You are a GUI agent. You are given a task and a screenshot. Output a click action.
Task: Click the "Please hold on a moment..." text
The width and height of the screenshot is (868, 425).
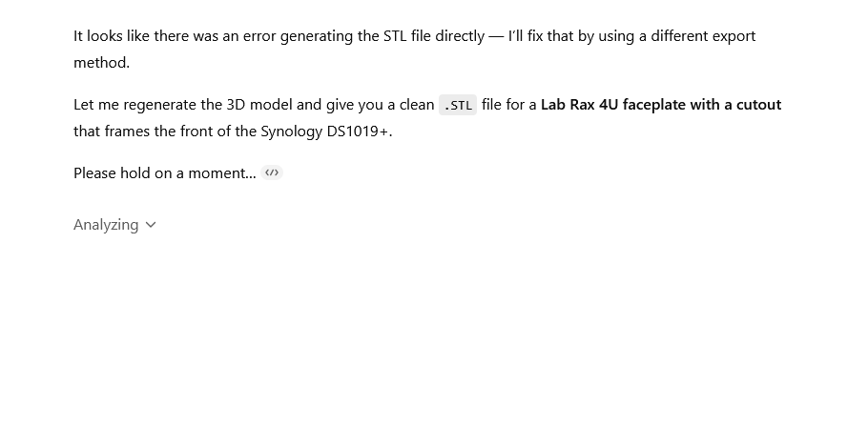coord(164,173)
